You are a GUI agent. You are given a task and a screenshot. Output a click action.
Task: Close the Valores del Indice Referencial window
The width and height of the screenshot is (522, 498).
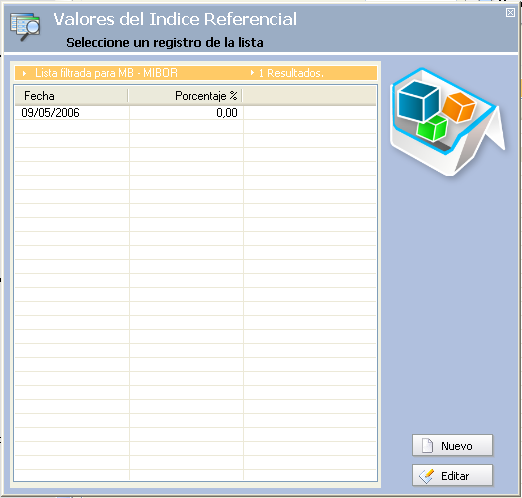510,13
